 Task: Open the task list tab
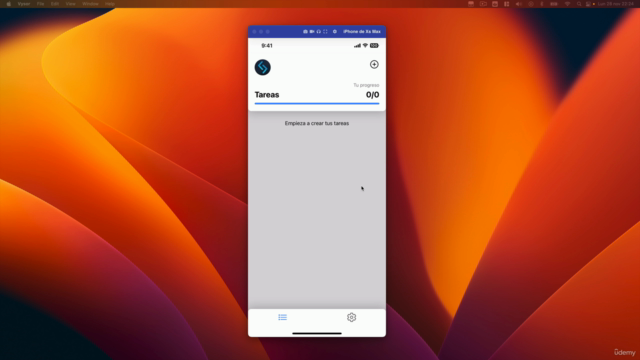click(x=282, y=317)
